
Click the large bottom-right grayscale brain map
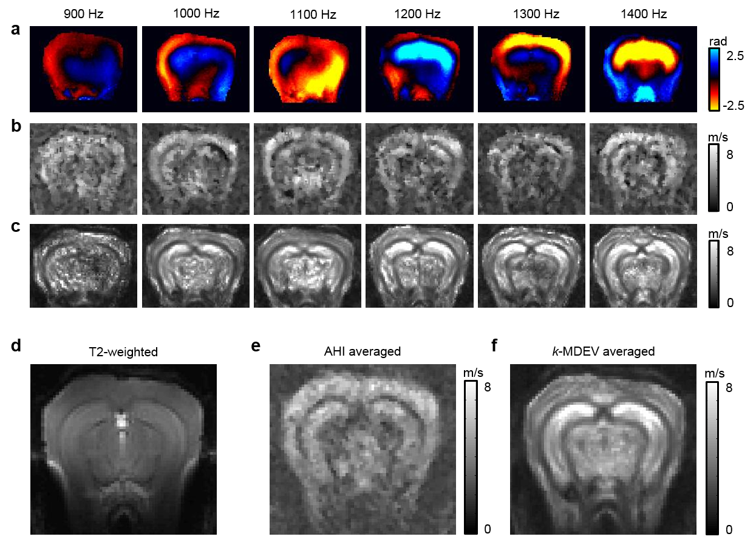603,449
